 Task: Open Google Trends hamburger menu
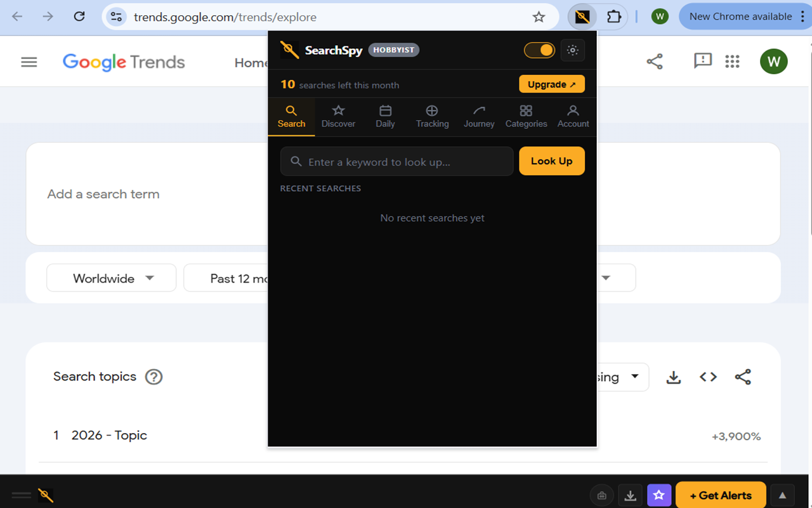tap(29, 62)
